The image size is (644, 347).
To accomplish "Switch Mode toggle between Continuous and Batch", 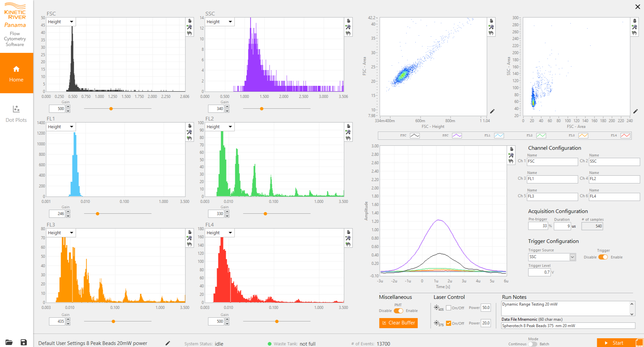I will (532, 344).
